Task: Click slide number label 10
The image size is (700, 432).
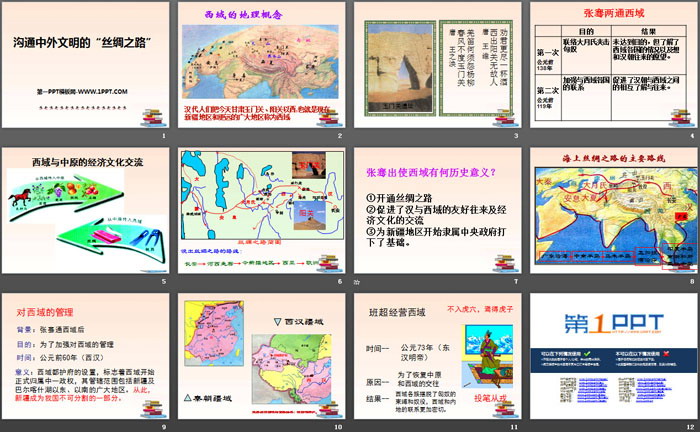Action: pyautogui.click(x=338, y=427)
